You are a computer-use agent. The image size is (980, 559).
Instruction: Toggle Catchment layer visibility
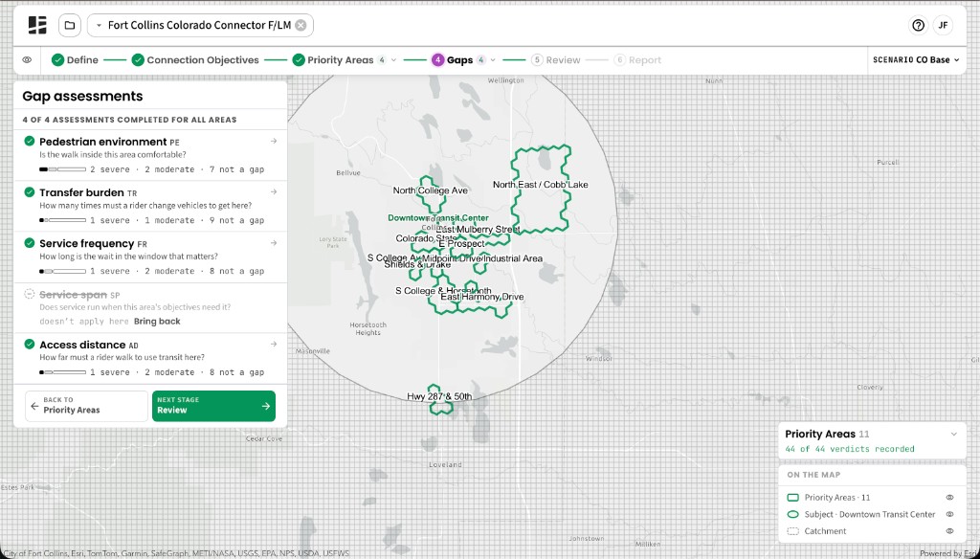click(949, 531)
